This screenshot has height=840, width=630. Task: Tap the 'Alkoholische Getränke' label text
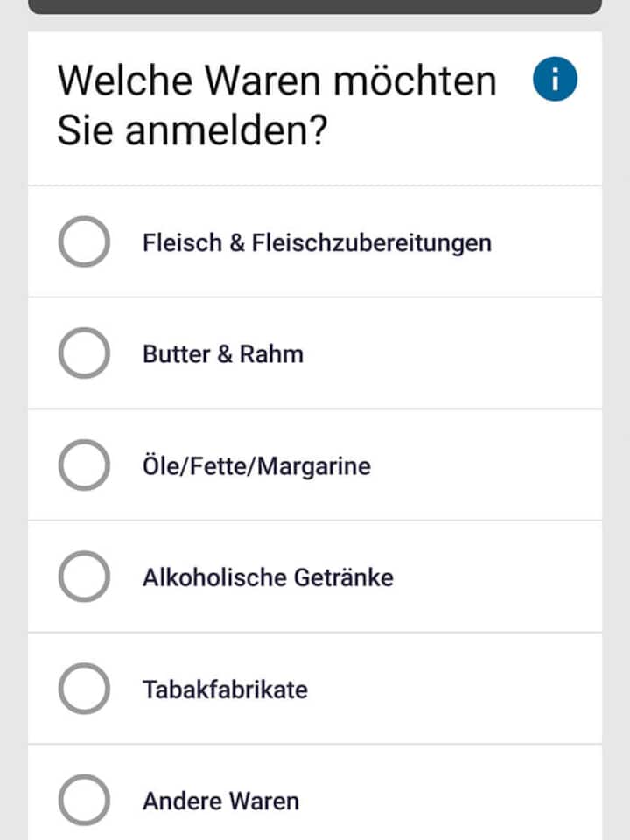click(x=268, y=577)
